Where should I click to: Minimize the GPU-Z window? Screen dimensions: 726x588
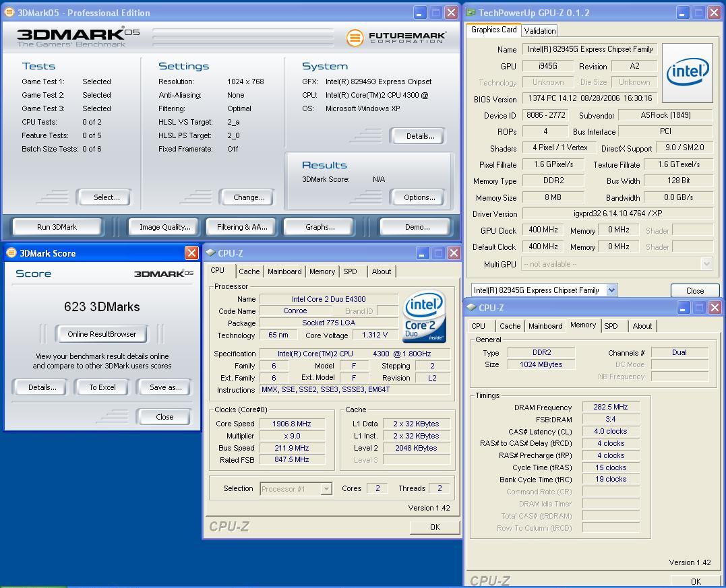pos(683,13)
